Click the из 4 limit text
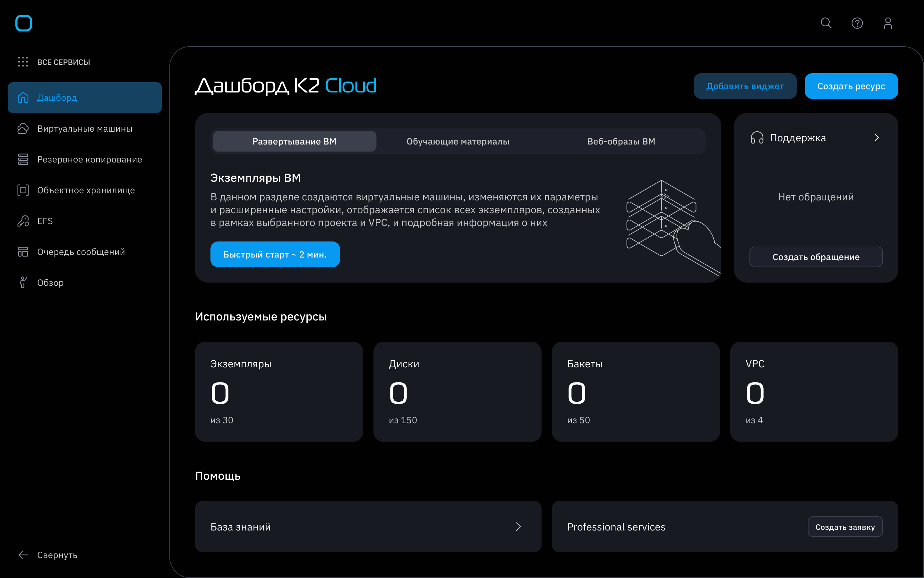Screen dimensions: 924x578 (754, 420)
